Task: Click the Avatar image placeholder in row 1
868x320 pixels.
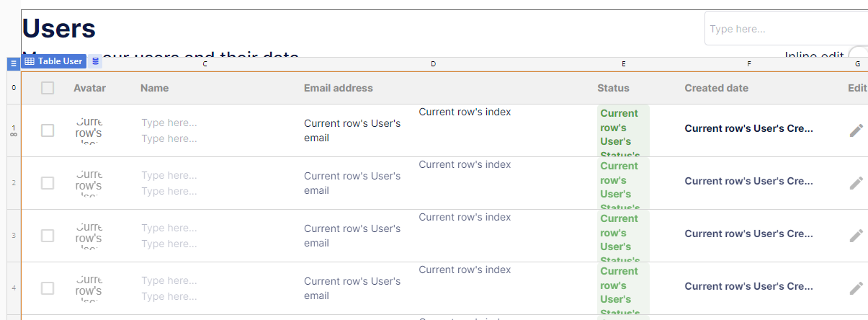Action: (89, 130)
